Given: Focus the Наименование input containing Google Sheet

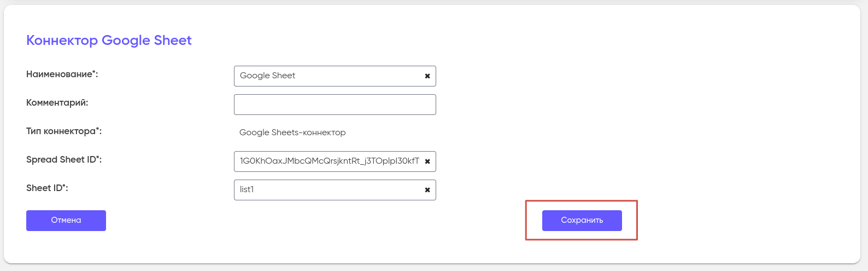Looking at the screenshot, I should coord(328,76).
